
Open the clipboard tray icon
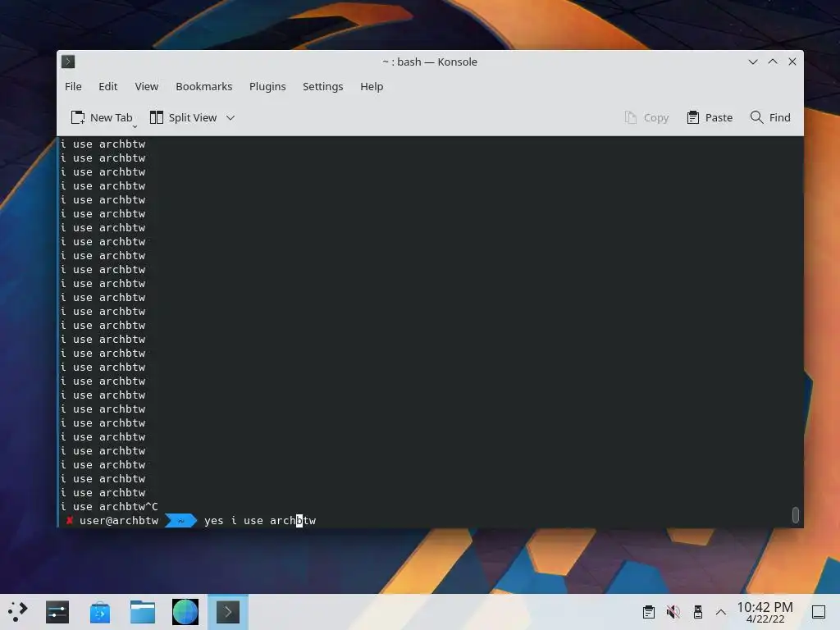pos(649,611)
